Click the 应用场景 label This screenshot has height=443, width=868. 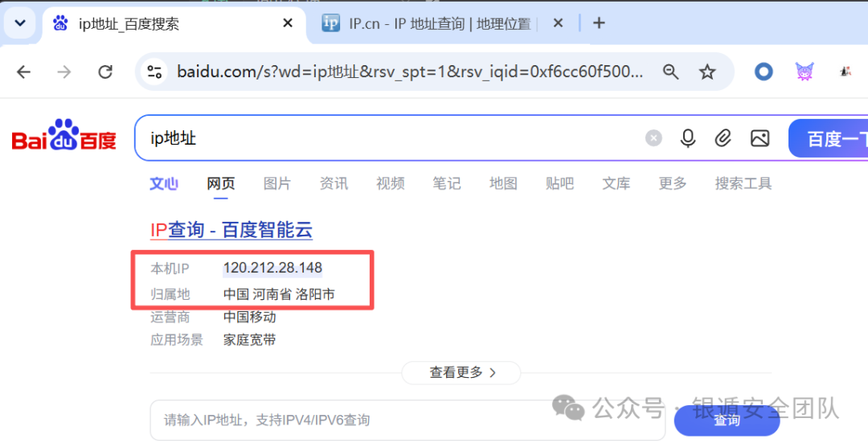[x=177, y=339]
